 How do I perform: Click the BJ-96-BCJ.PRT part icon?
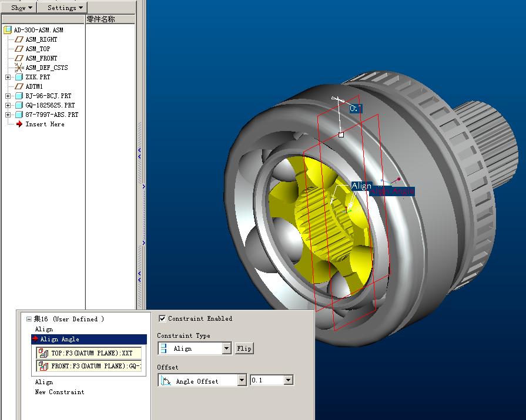pyautogui.click(x=19, y=96)
